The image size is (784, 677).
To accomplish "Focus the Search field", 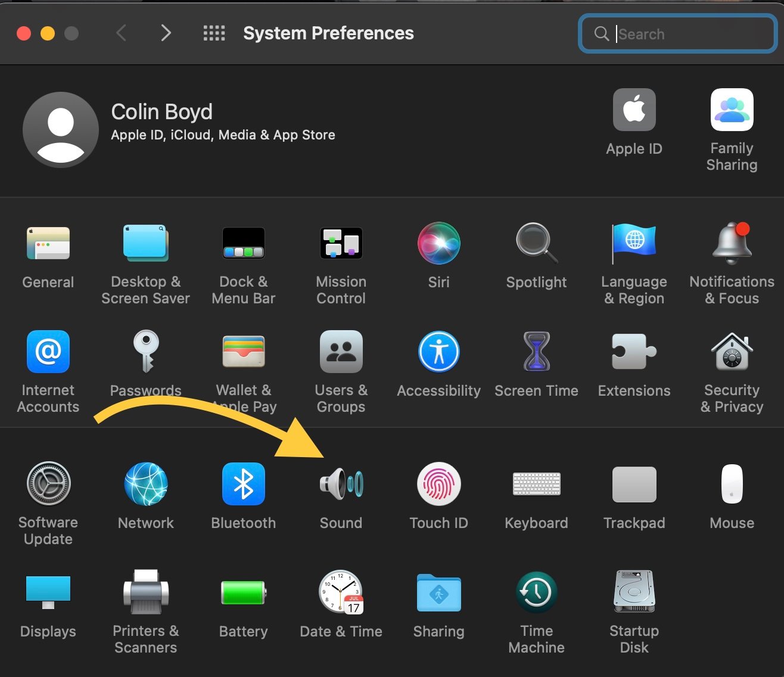I will click(678, 34).
